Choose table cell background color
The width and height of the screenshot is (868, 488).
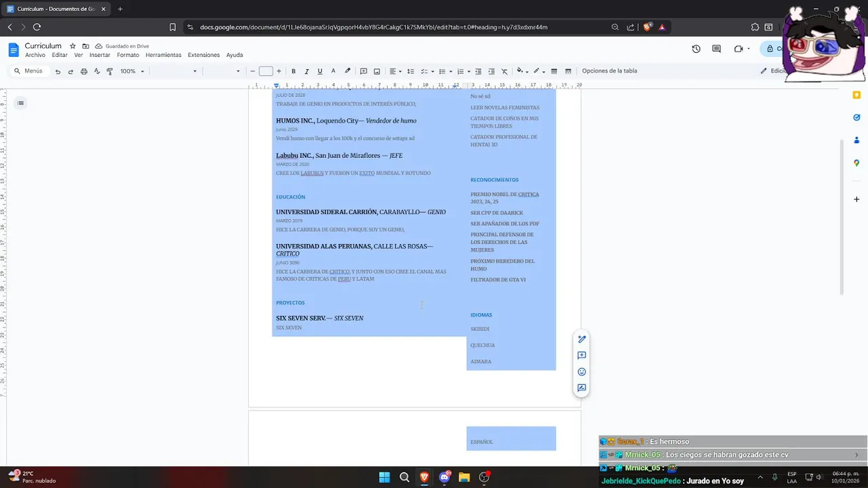522,71
